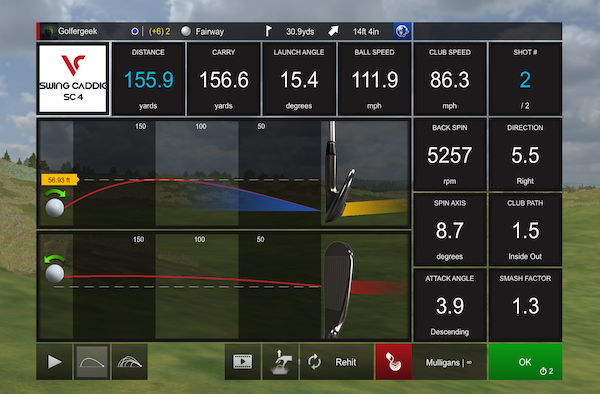The height and width of the screenshot is (394, 600).
Task: Click the Launch Angle 15.4 tile
Action: [x=299, y=79]
